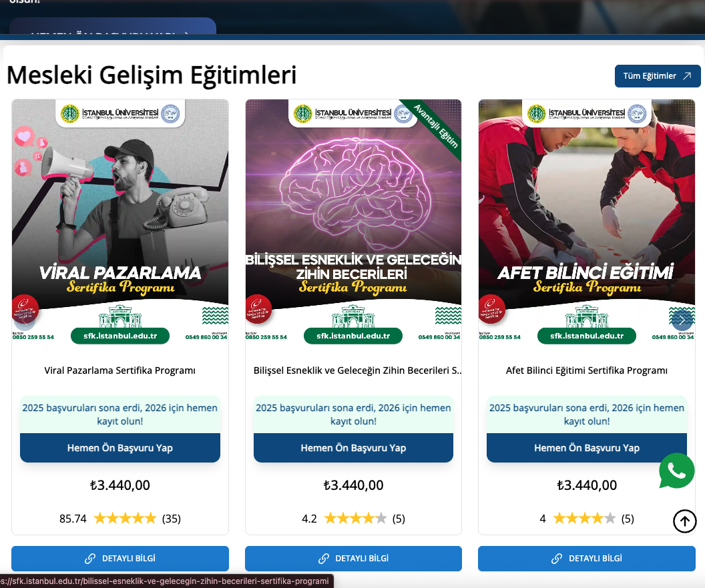
Task: Click the link icon on Afet Bilinci's DETAYLI BİLGİ
Action: point(557,559)
